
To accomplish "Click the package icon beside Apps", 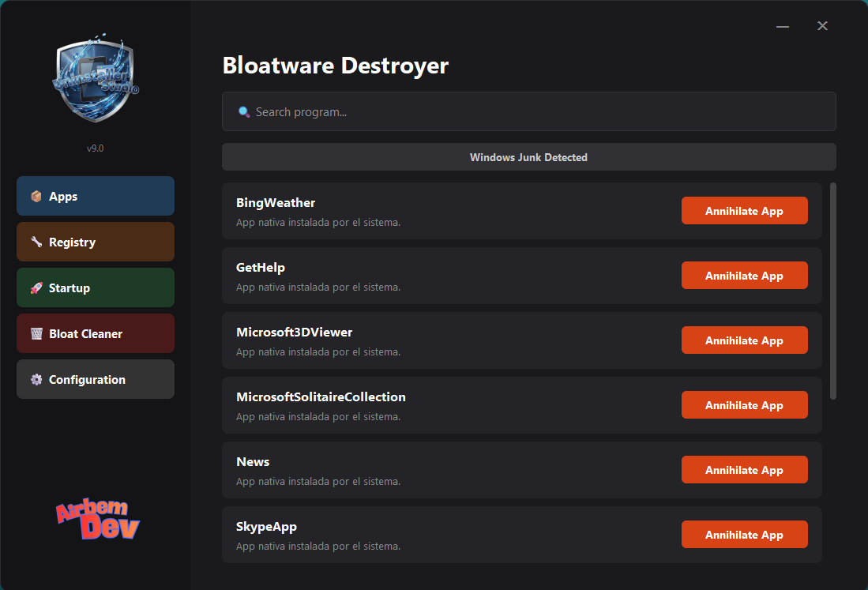I will (36, 197).
